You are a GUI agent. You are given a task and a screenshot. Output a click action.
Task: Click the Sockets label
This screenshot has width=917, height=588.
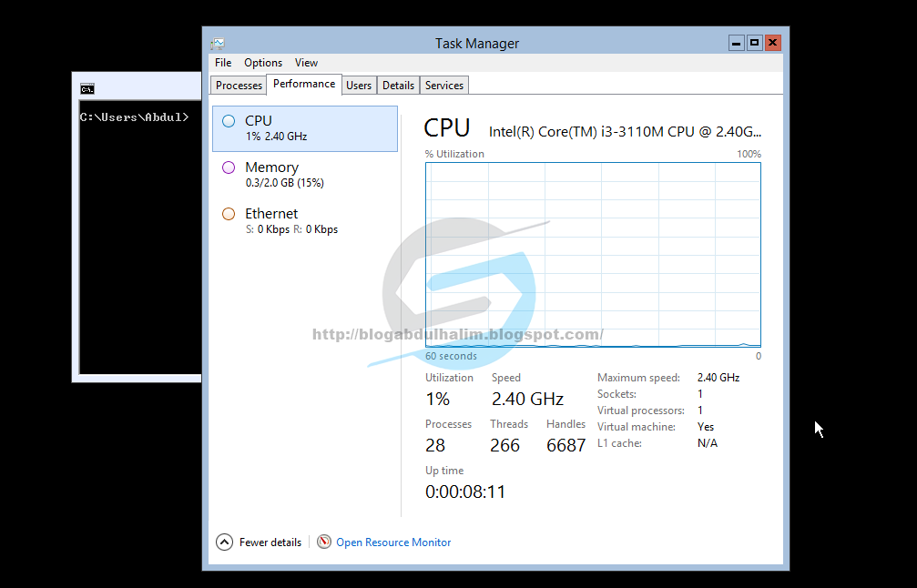616,394
